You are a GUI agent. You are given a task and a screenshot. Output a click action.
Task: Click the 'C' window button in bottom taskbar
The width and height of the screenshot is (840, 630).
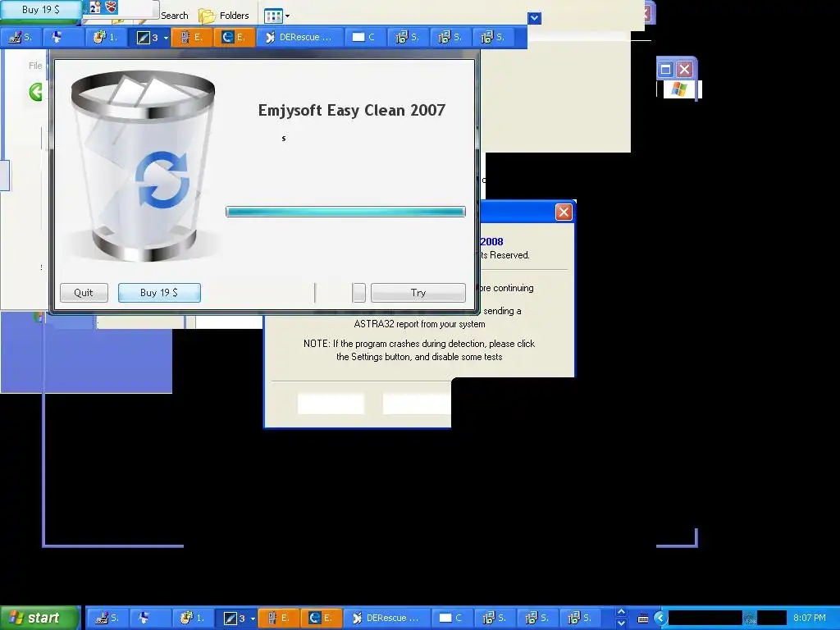coord(451,618)
